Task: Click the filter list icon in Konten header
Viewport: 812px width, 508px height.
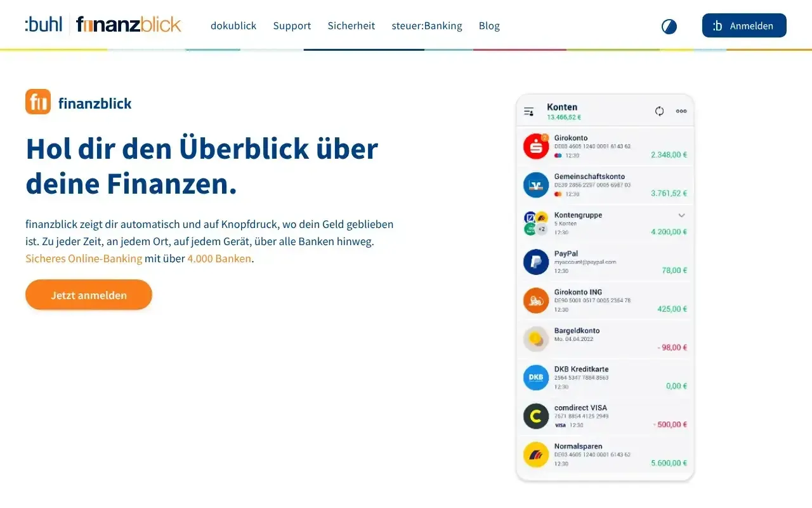Action: click(528, 110)
